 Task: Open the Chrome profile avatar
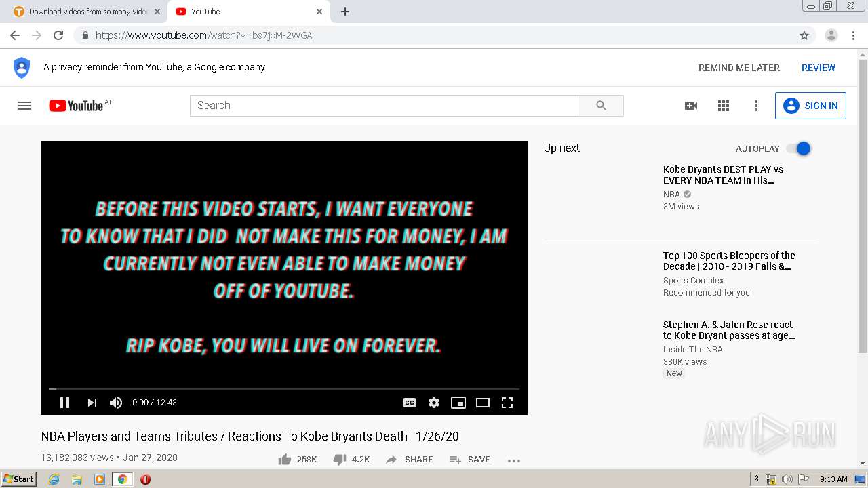831,35
